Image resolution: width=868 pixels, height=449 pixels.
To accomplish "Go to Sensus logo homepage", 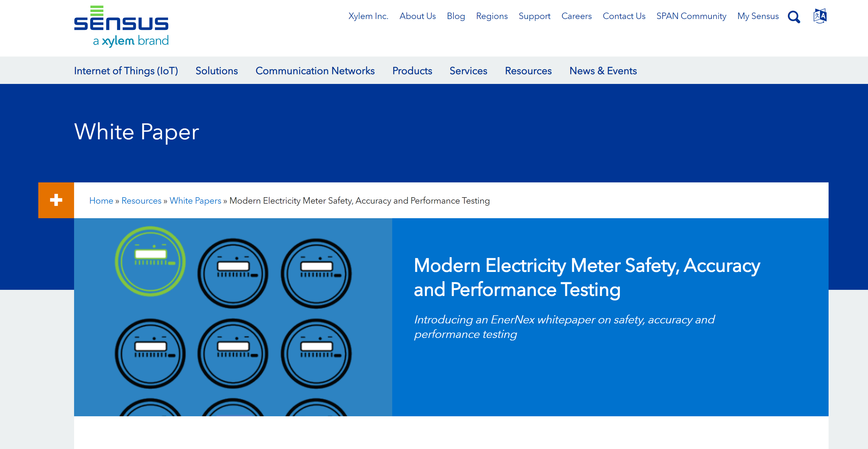I will pos(121,26).
